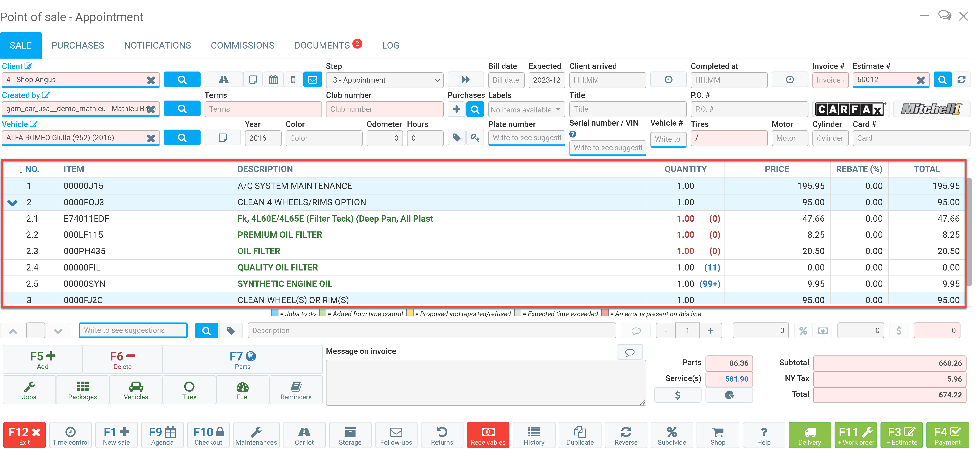Viewport: 980px width, 456px height.
Task: Open the Fuel gauge button
Action: point(242,390)
